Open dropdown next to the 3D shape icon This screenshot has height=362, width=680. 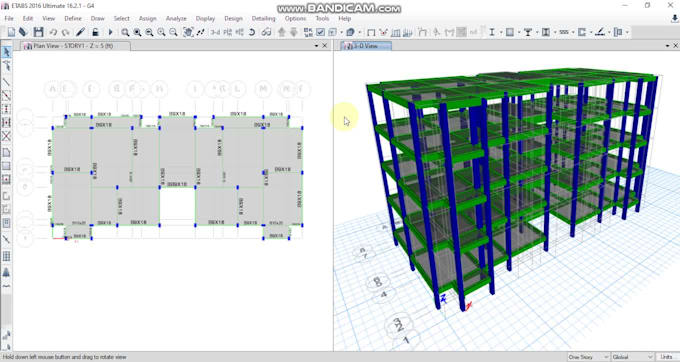click(x=360, y=33)
